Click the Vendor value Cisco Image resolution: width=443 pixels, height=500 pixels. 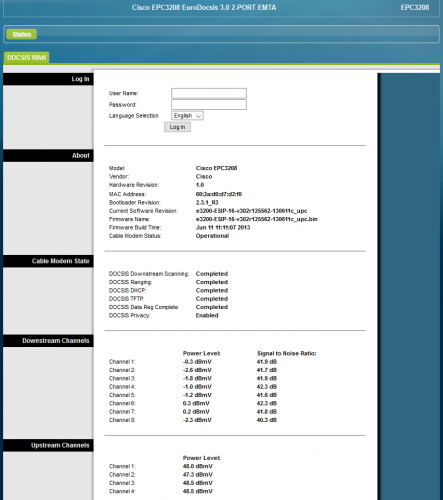click(x=204, y=176)
